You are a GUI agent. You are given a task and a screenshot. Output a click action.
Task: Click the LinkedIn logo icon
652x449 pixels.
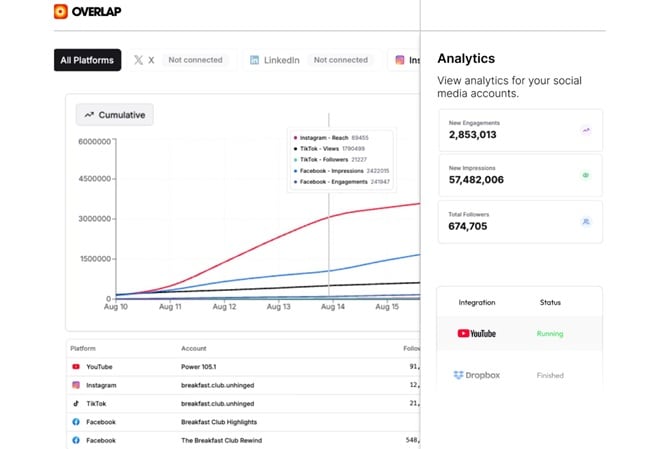(254, 60)
